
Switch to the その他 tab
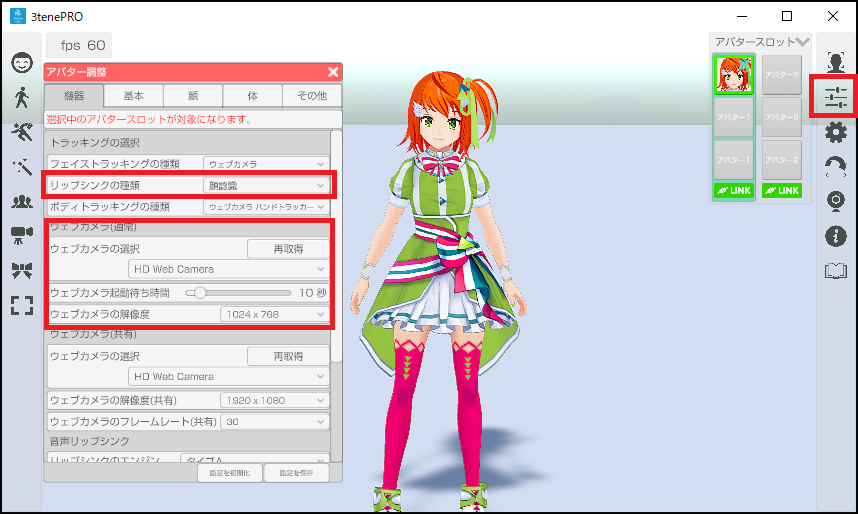pyautogui.click(x=312, y=96)
